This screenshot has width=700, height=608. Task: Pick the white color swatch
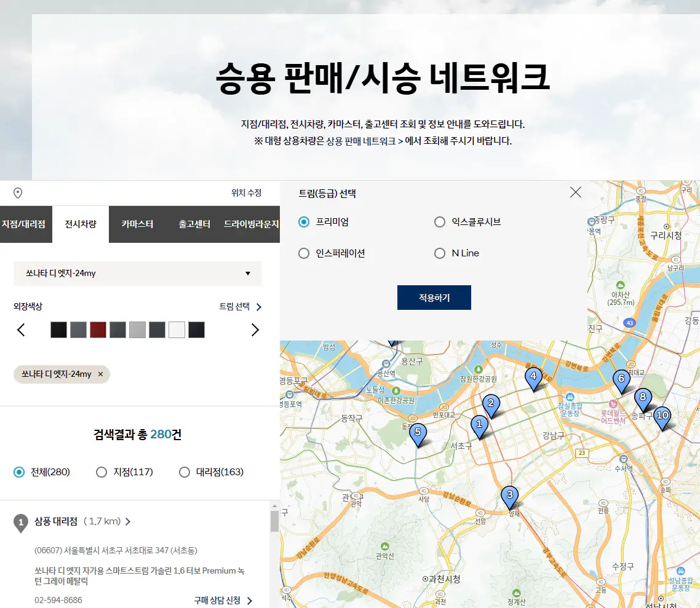[177, 330]
